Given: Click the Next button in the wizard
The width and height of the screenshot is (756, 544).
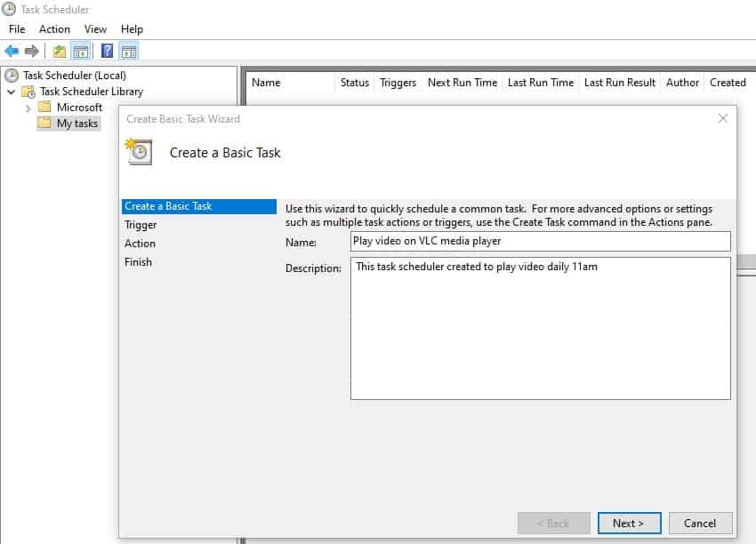Looking at the screenshot, I should (629, 524).
